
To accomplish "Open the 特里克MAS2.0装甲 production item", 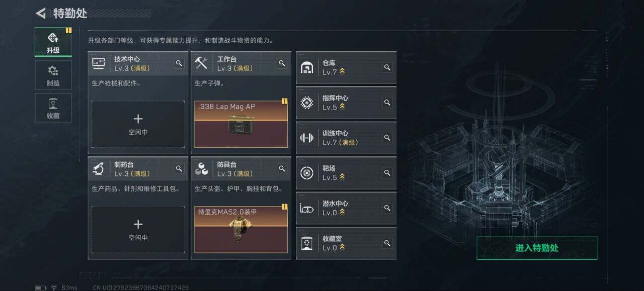I will pyautogui.click(x=241, y=230).
